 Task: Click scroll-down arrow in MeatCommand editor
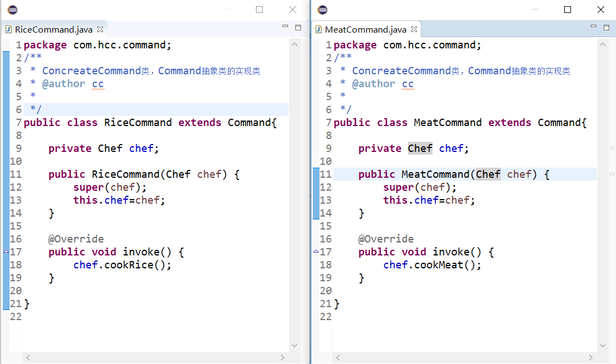(602, 345)
